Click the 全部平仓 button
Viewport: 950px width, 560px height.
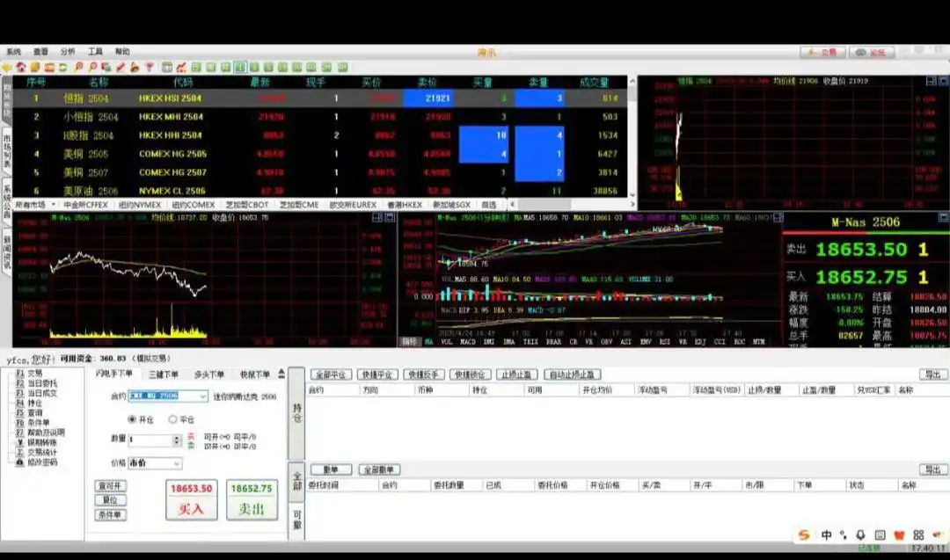pyautogui.click(x=332, y=375)
